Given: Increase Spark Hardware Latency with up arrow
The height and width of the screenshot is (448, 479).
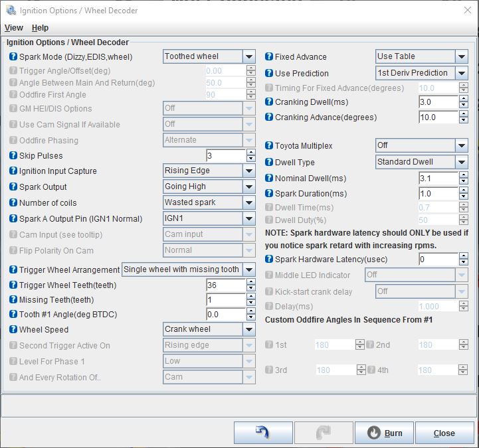Looking at the screenshot, I should point(464,256).
